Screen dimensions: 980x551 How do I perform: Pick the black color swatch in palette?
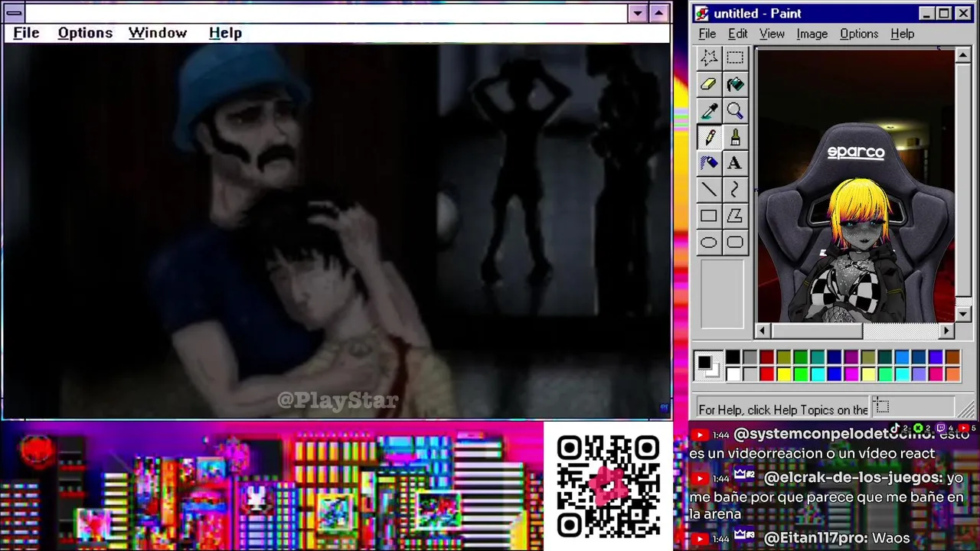pyautogui.click(x=733, y=357)
